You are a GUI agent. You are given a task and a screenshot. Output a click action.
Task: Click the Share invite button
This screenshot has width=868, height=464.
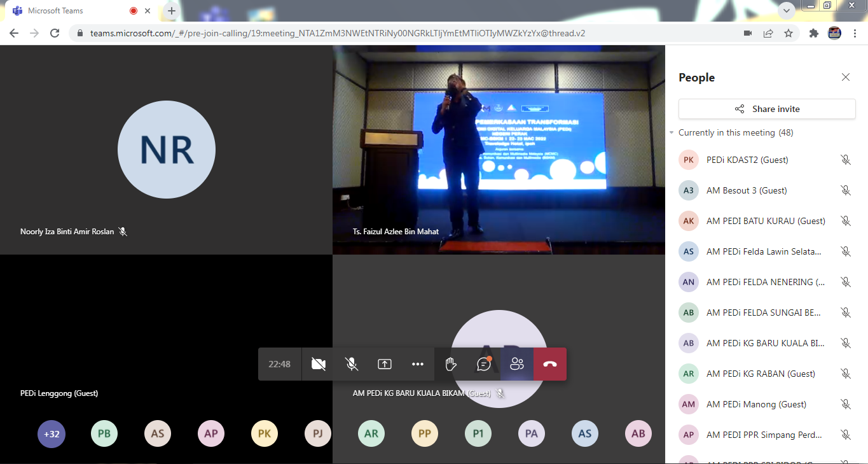[x=767, y=109]
